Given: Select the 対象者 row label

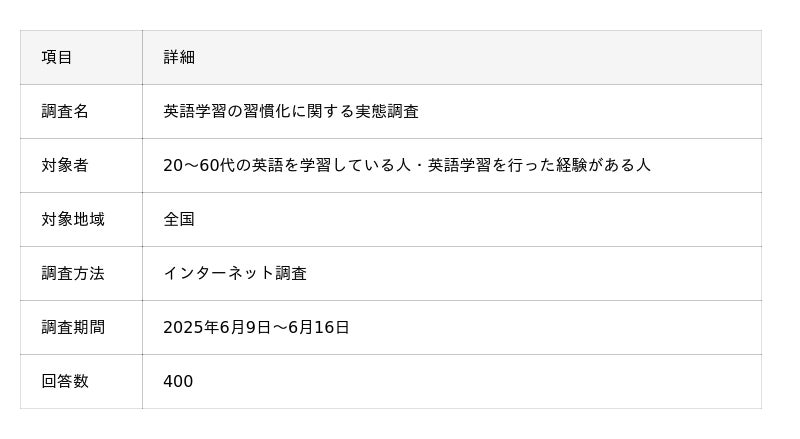Looking at the screenshot, I should (x=65, y=165).
